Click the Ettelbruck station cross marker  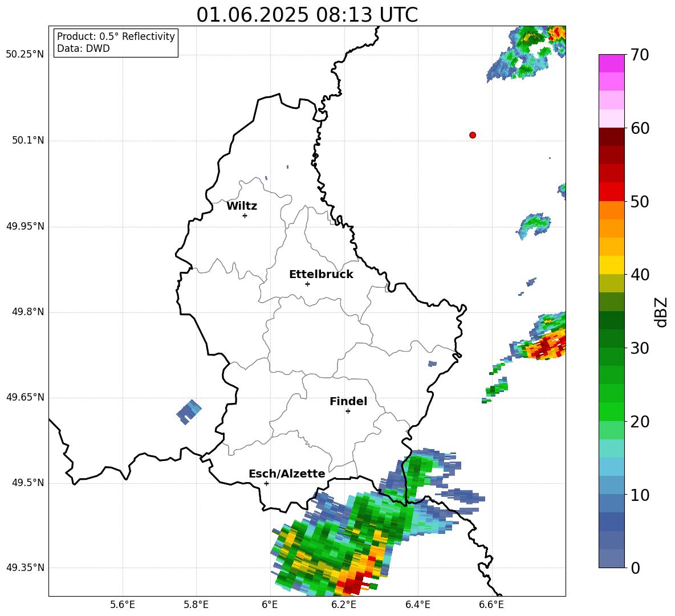(307, 284)
